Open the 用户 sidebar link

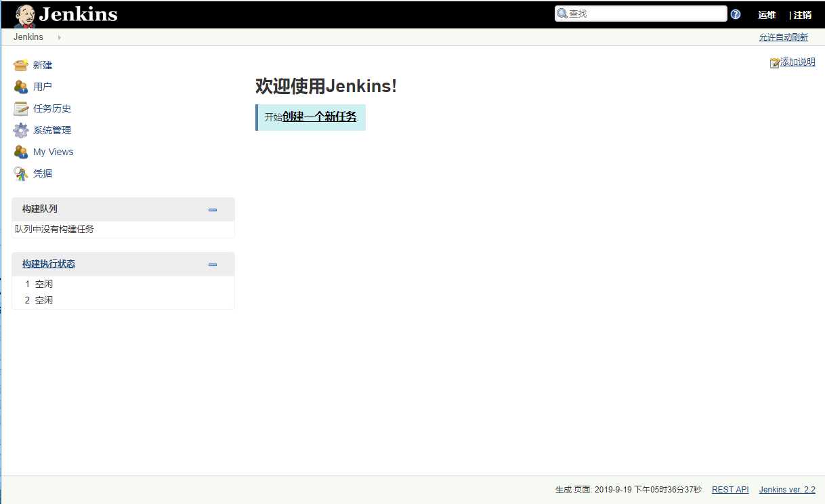pos(43,87)
